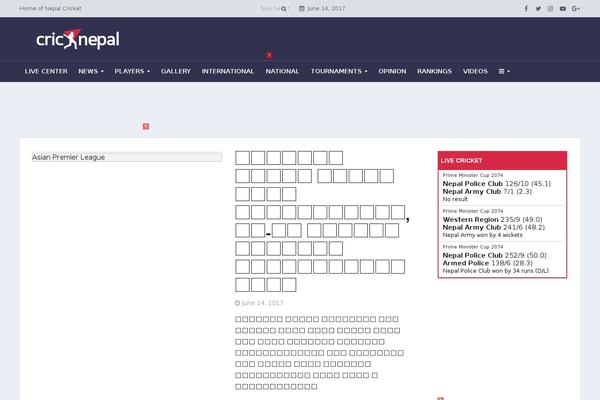This screenshot has width=600, height=400.
Task: Open the hamburger more menu icon
Action: point(504,71)
